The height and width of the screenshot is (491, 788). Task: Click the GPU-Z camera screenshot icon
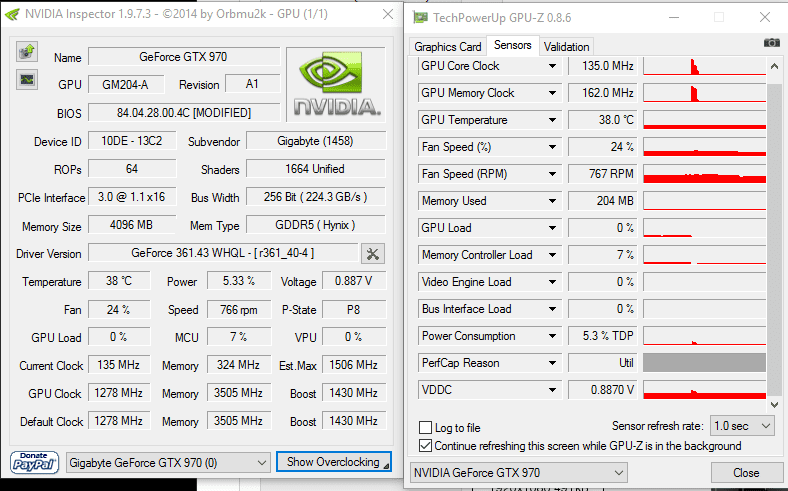pos(771,43)
